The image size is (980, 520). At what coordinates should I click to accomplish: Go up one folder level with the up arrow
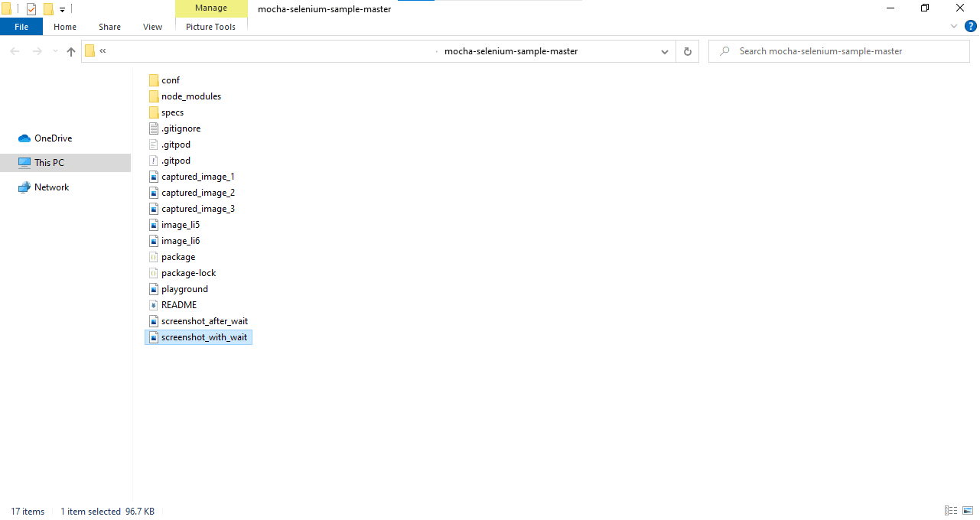point(70,51)
